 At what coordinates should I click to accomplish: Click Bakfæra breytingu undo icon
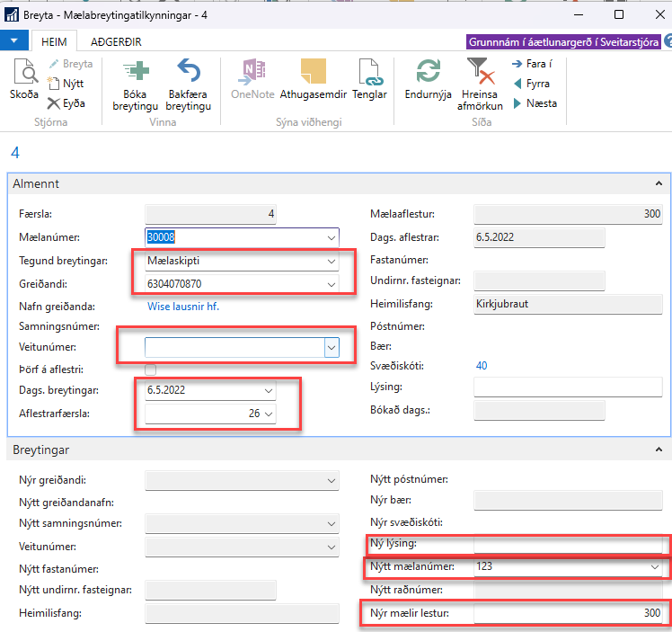tap(188, 72)
